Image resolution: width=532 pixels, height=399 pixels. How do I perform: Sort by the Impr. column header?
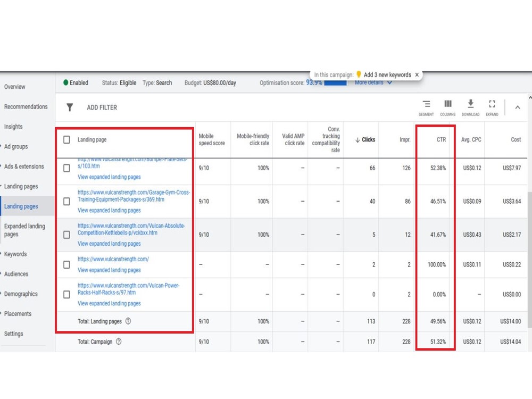click(405, 139)
